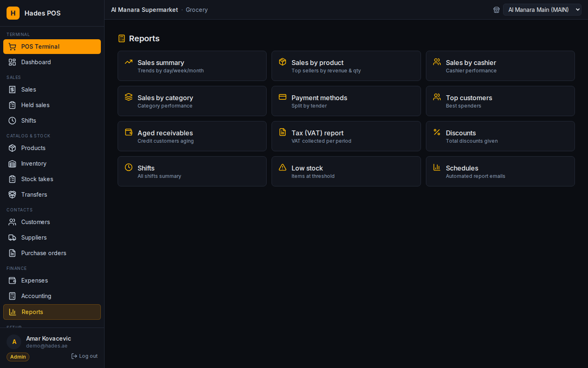
Task: Open the Aged receivables report card
Action: point(192,136)
